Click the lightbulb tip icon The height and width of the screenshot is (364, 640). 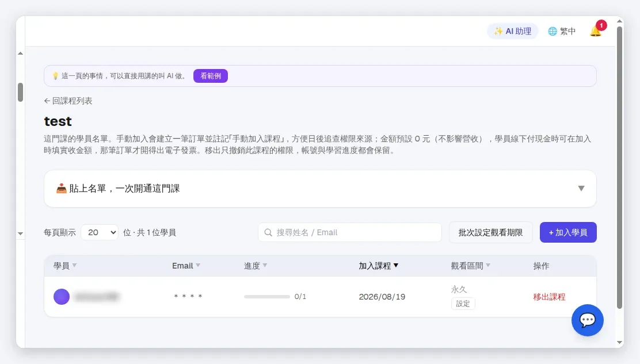pos(55,76)
